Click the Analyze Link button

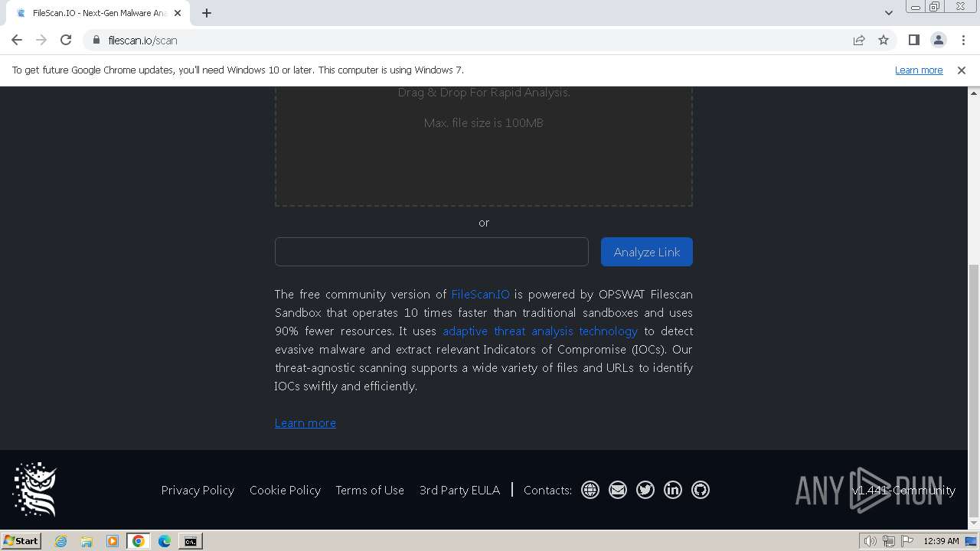(x=647, y=252)
